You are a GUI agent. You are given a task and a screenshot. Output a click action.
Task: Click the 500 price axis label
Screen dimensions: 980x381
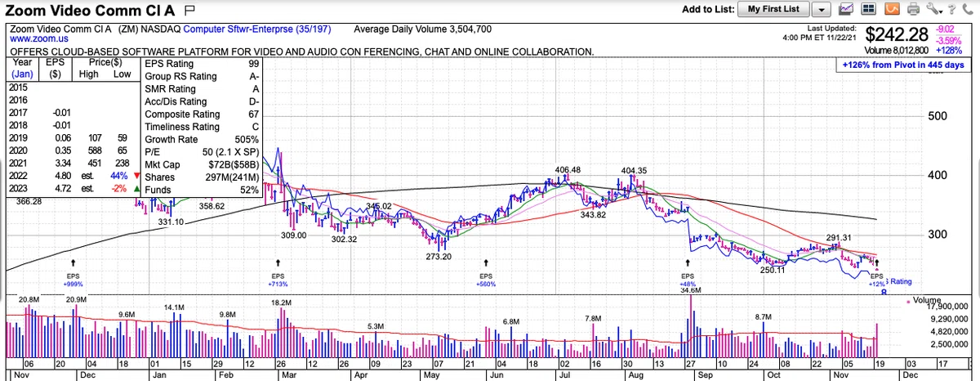937,115
